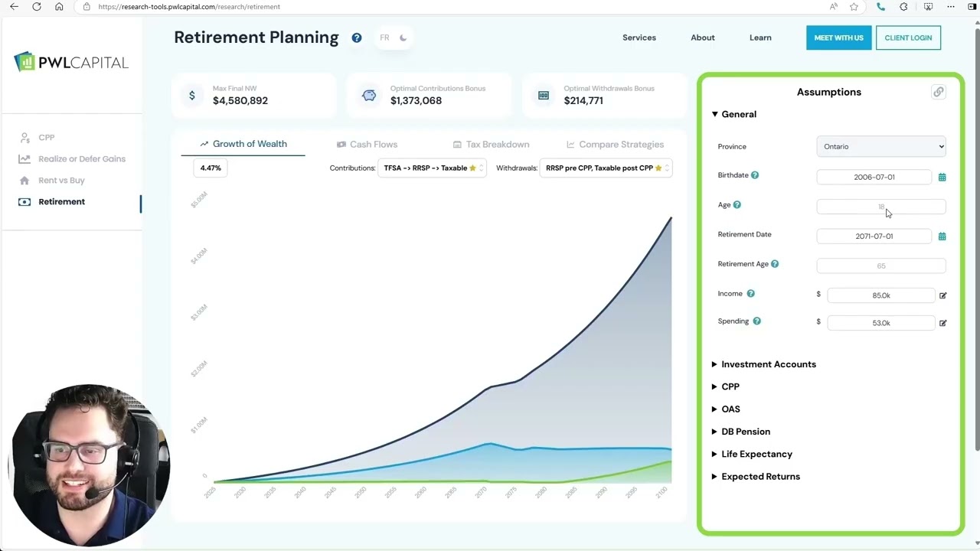This screenshot has height=551, width=980.
Task: Click the Spending field showing 53.0k
Action: pyautogui.click(x=880, y=323)
